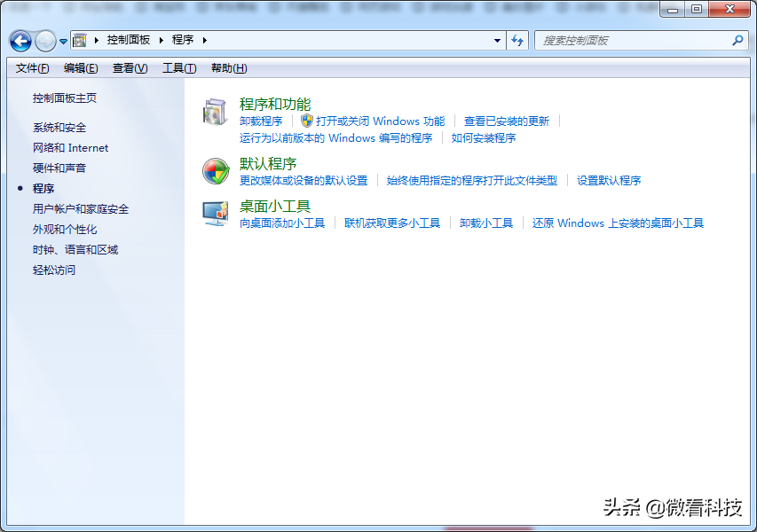The height and width of the screenshot is (532, 757).
Task: Click the 桌面小工具 monitor icon
Action: (216, 214)
